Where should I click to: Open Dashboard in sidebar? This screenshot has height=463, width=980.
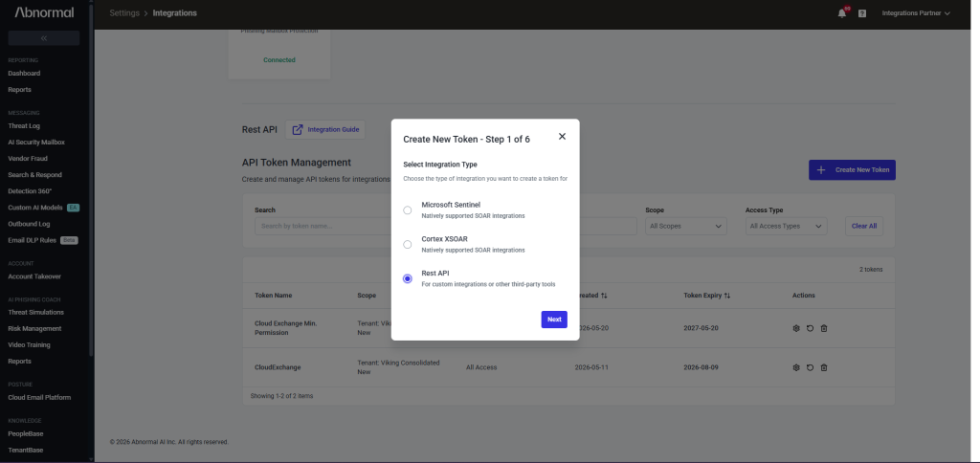(x=24, y=73)
